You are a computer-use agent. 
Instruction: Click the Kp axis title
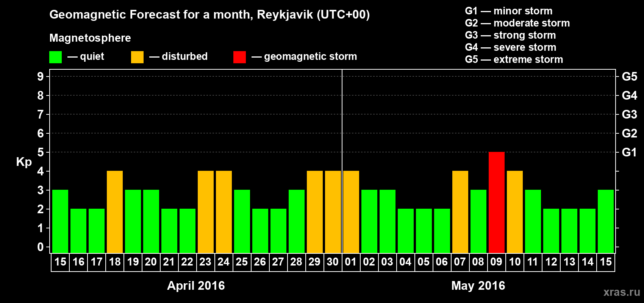point(24,162)
